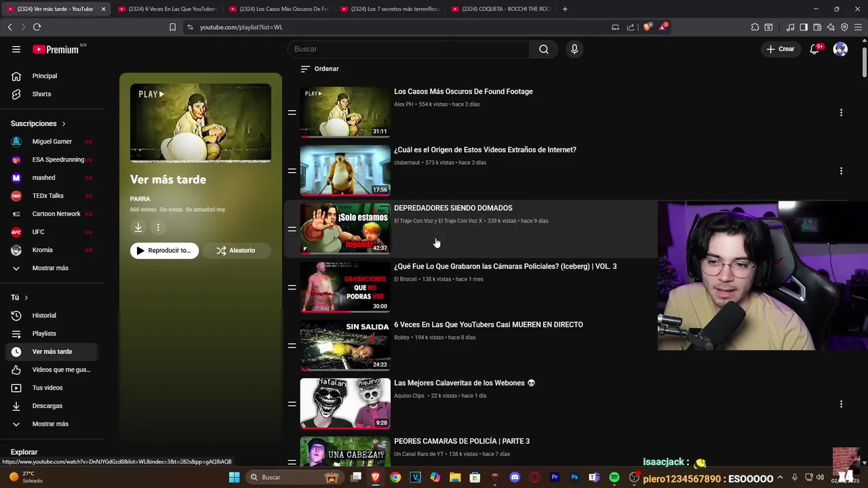Click the address bar URL

(x=241, y=27)
